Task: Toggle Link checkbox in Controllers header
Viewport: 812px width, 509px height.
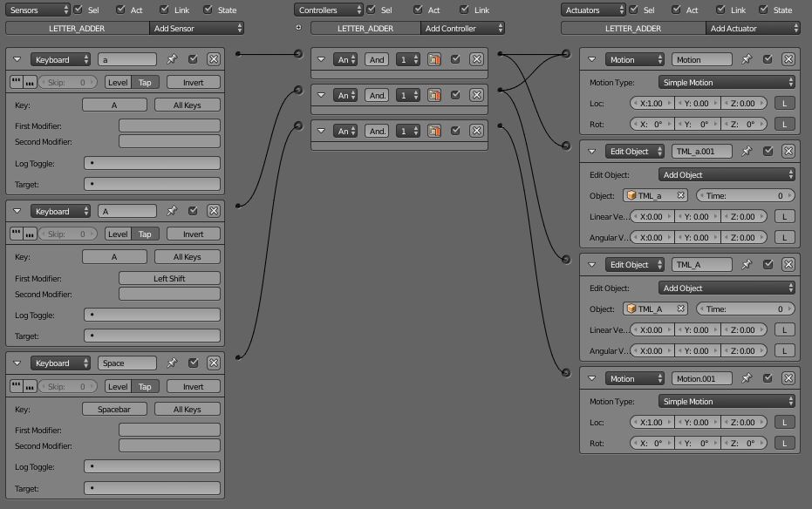Action: pos(465,10)
